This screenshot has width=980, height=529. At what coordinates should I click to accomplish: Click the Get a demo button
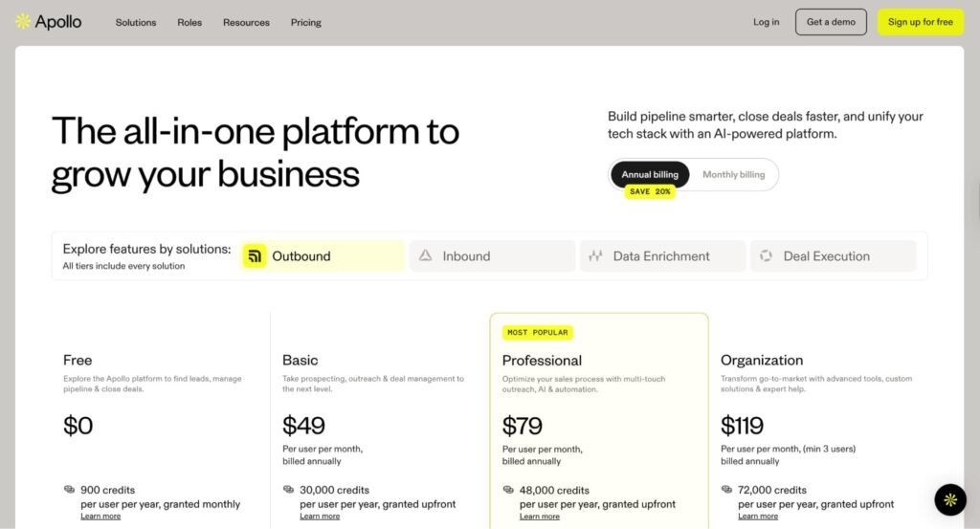click(x=831, y=22)
